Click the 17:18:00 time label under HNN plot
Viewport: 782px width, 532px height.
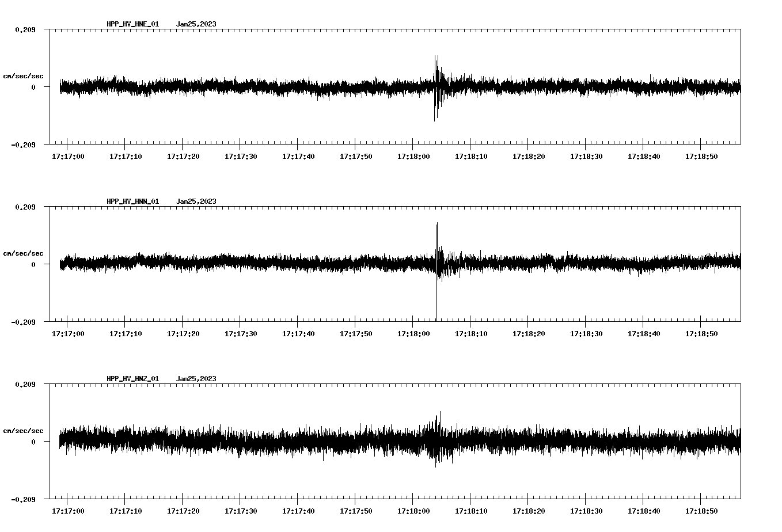click(413, 333)
